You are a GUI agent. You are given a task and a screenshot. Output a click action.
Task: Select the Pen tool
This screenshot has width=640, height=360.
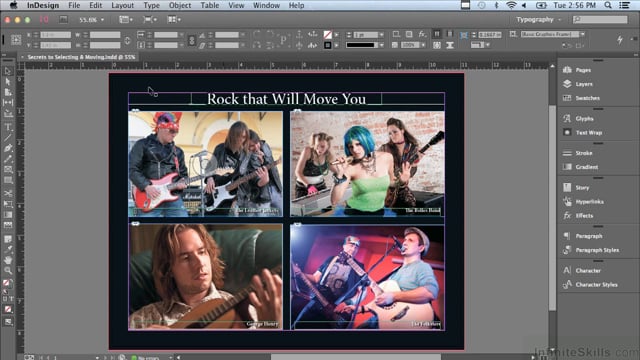(x=8, y=148)
